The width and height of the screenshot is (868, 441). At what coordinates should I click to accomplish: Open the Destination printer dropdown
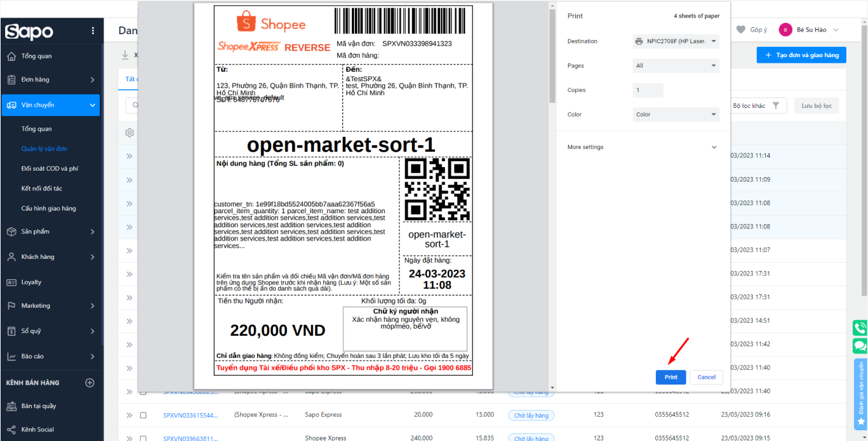[676, 41]
